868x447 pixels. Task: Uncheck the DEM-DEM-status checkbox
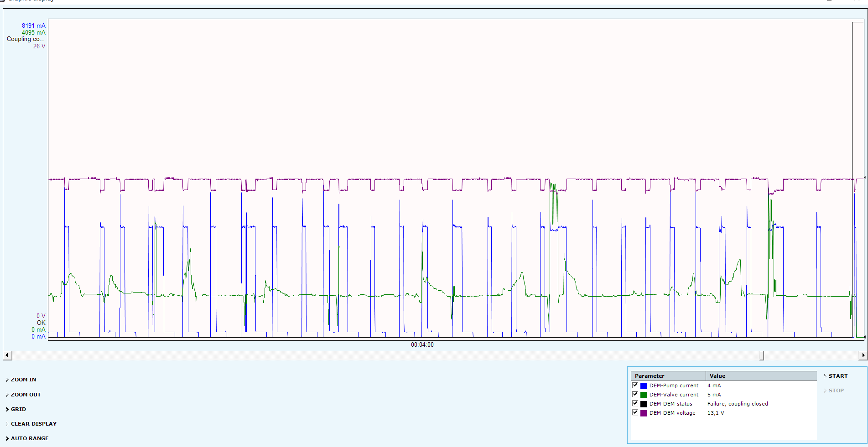[635, 403]
